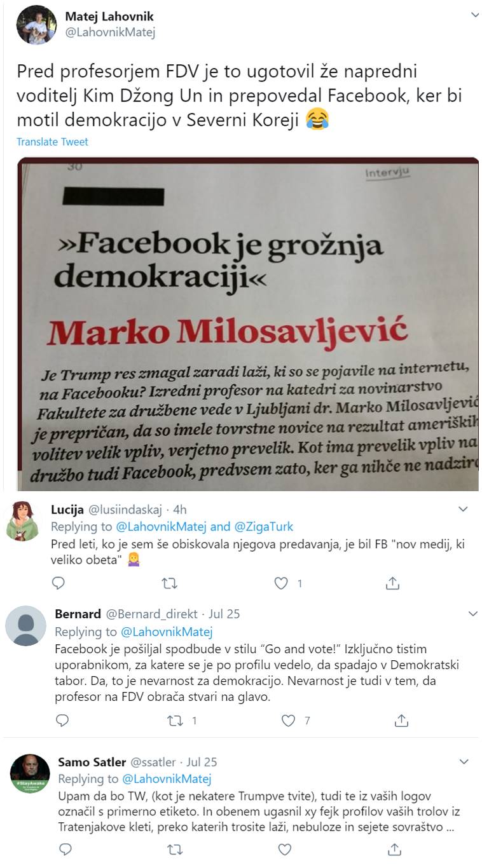Reply to Lucija's tweet
The height and width of the screenshot is (868, 482).
tap(58, 583)
